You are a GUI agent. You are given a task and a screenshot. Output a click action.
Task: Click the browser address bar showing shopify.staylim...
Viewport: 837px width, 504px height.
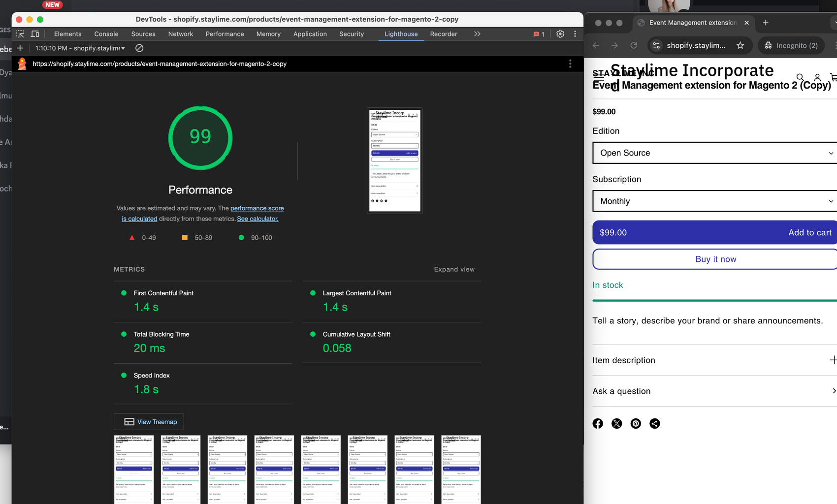[x=700, y=45]
